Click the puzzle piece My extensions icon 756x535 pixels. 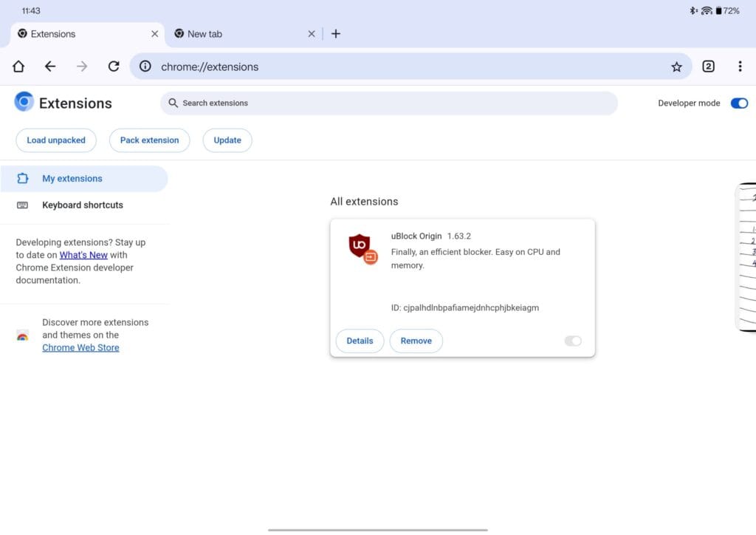point(22,179)
